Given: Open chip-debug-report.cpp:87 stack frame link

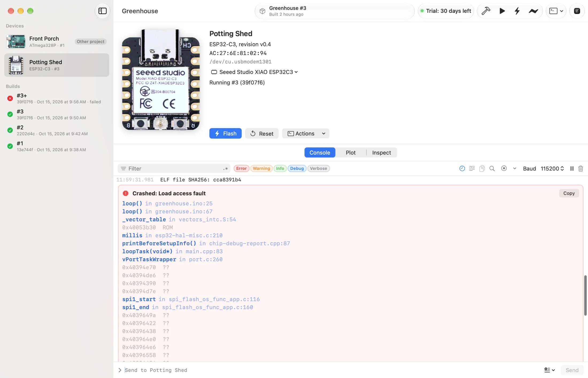Looking at the screenshot, I should click(x=249, y=243).
